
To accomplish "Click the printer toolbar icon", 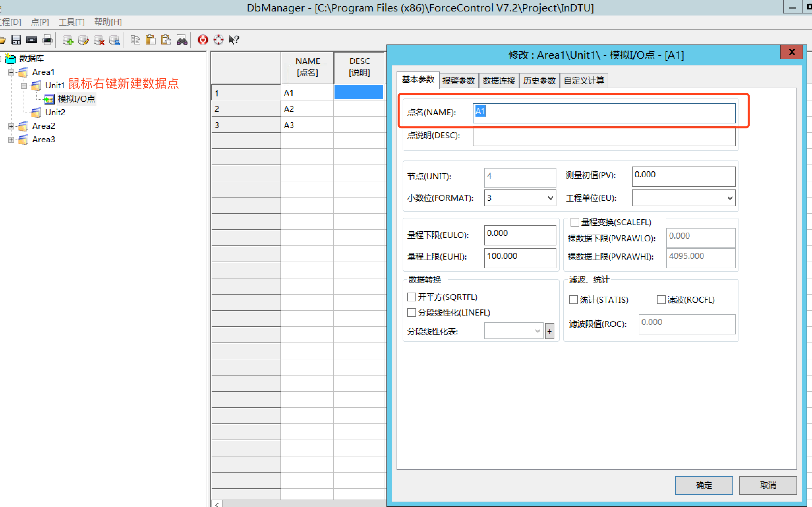I will click(x=47, y=40).
